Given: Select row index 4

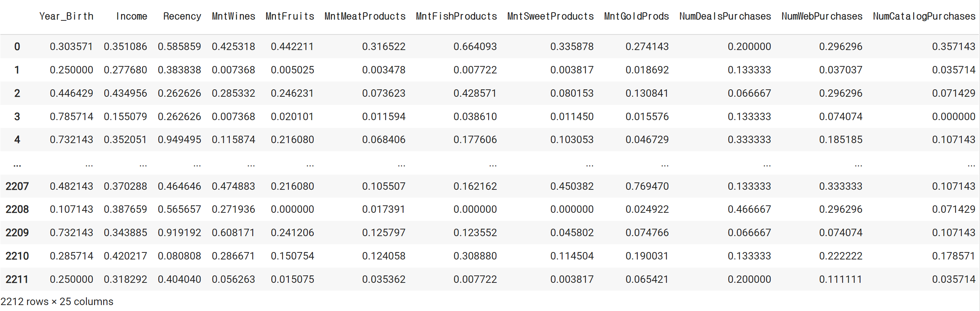Looking at the screenshot, I should [x=17, y=139].
